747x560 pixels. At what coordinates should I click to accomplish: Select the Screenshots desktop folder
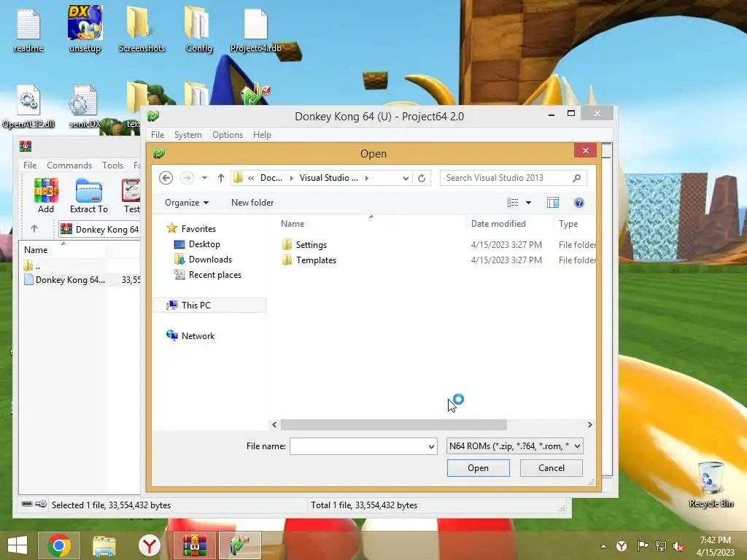[x=142, y=30]
